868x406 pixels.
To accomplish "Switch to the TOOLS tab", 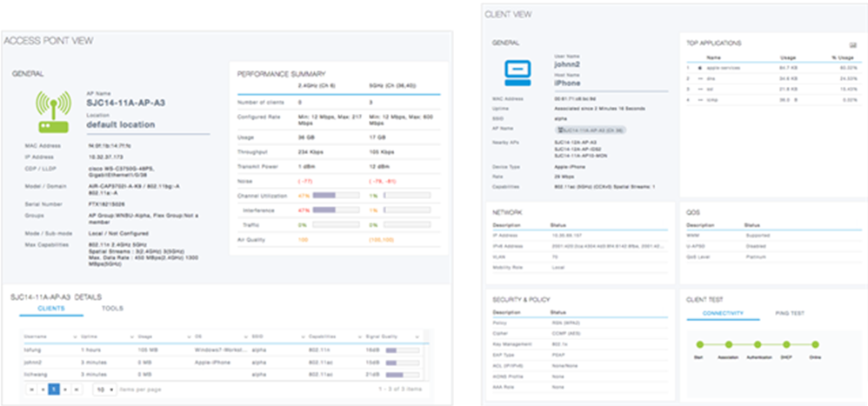I will pyautogui.click(x=112, y=308).
